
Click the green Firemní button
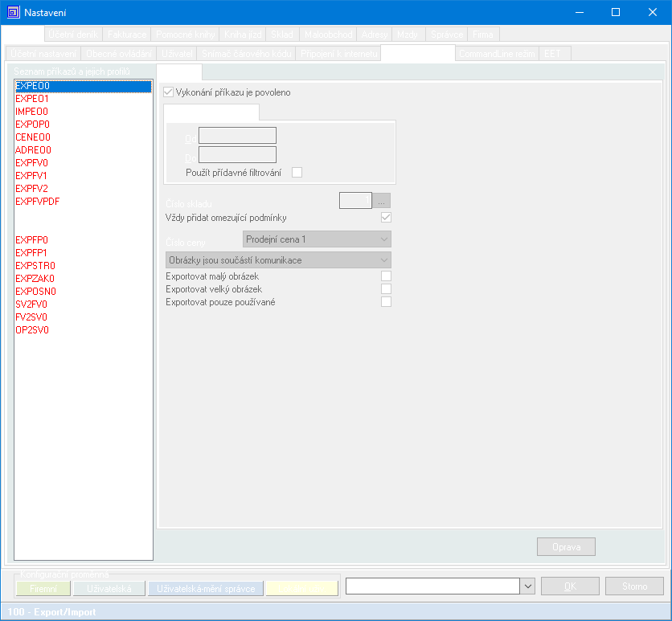point(43,588)
